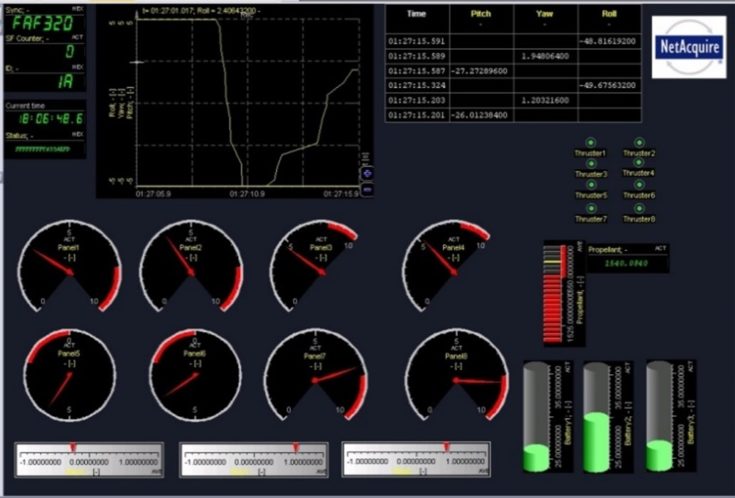Click the Roll value -49.67563200
The height and width of the screenshot is (498, 735).
(607, 85)
